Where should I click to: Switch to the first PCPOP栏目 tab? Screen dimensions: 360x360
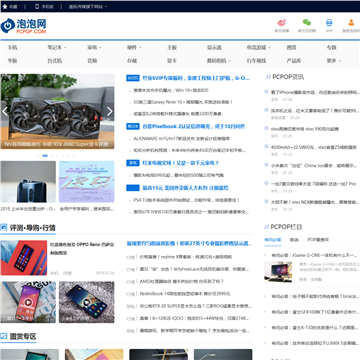coord(273,240)
